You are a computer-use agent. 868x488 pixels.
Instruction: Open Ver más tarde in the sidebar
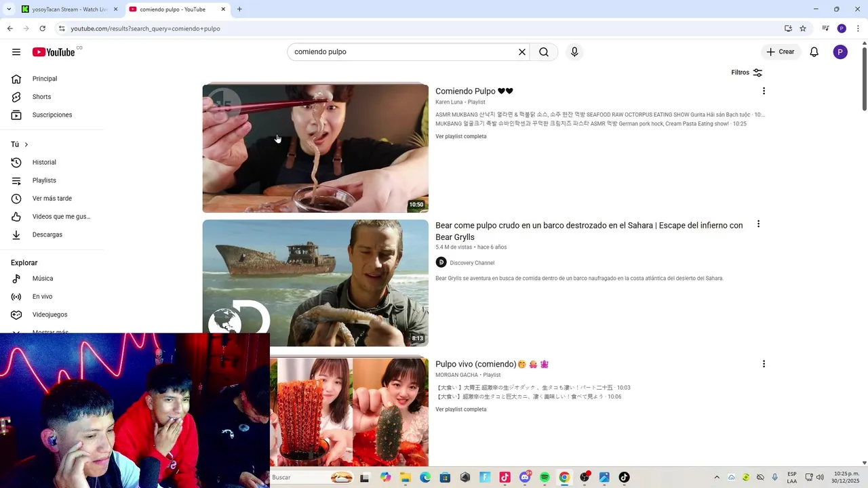[x=52, y=199]
